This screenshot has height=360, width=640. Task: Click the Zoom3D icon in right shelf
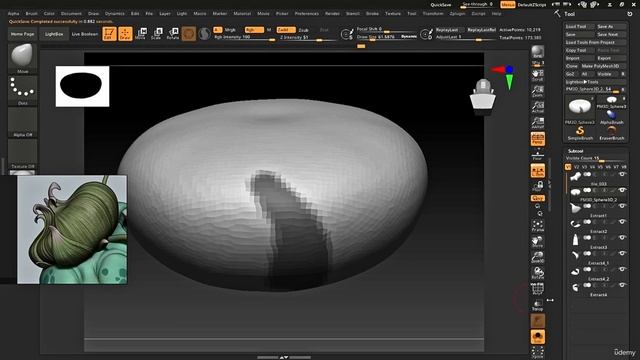(x=538, y=257)
